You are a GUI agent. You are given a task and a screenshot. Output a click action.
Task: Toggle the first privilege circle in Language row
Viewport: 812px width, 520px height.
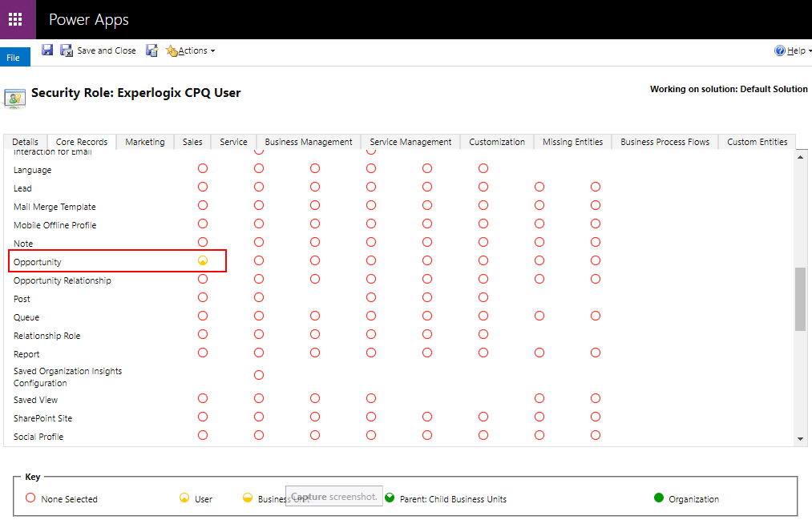203,168
